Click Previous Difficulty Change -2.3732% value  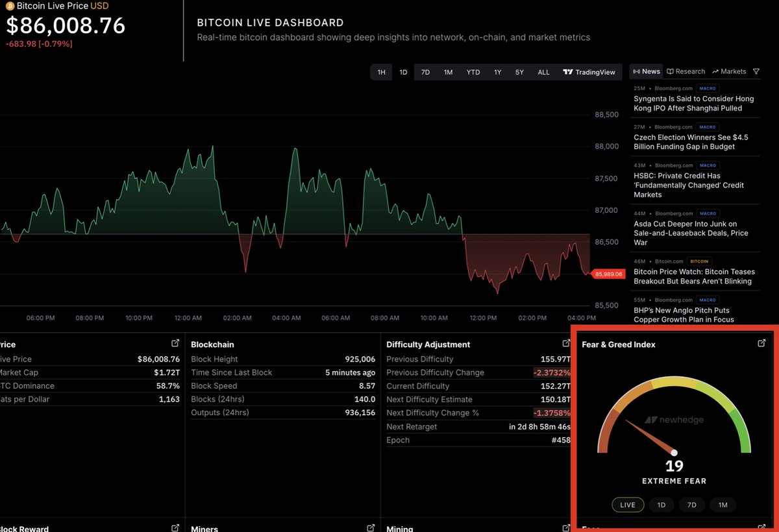(552, 372)
